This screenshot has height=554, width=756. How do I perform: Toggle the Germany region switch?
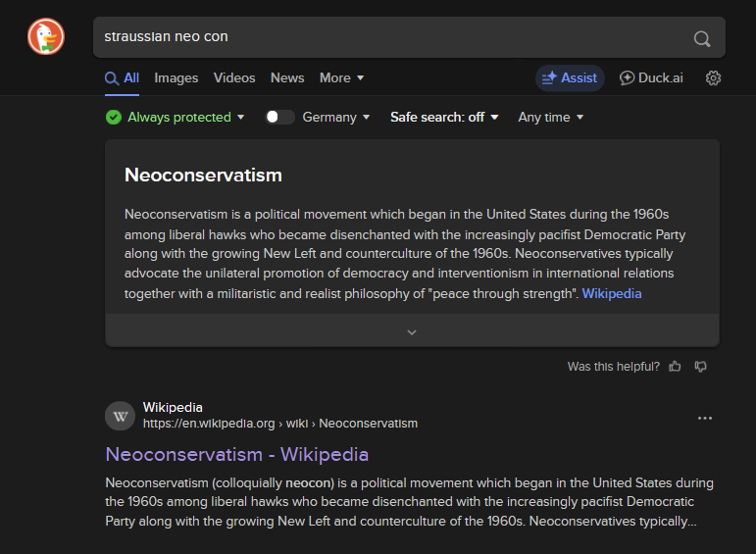[279, 117]
